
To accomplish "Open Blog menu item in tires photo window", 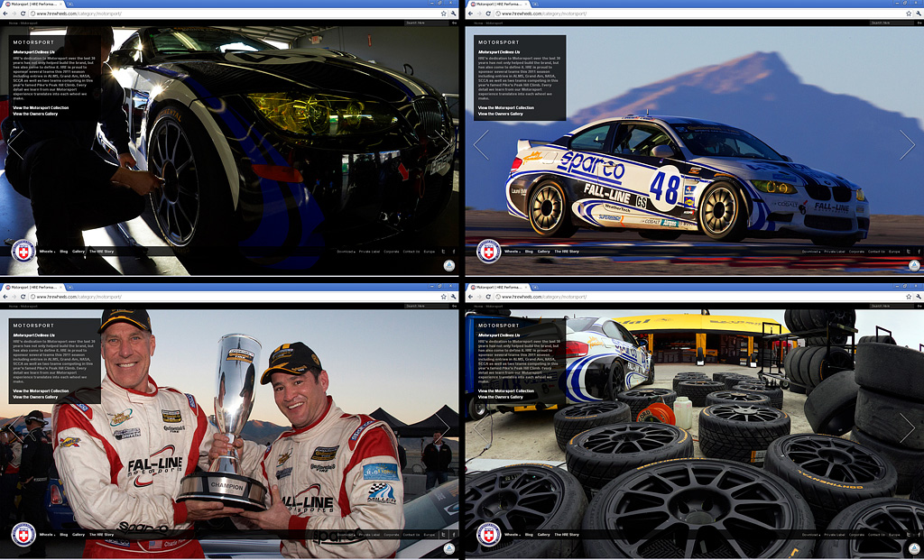I will pyautogui.click(x=529, y=535).
